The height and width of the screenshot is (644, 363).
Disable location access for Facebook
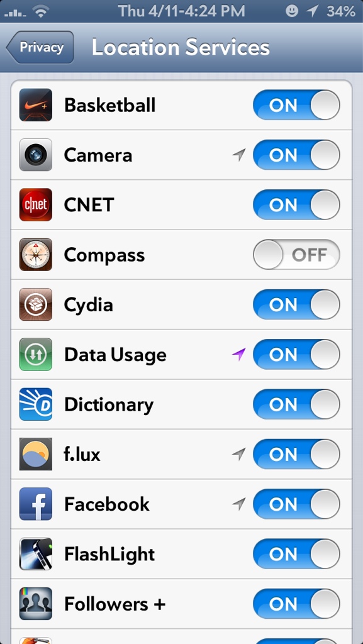click(x=296, y=504)
